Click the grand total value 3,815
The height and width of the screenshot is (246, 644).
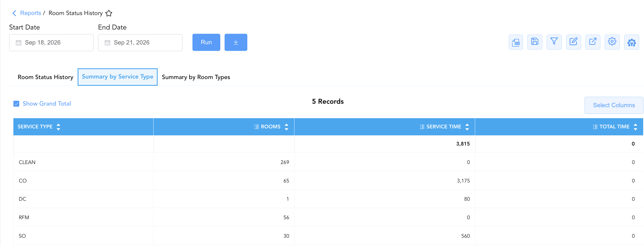(463, 144)
